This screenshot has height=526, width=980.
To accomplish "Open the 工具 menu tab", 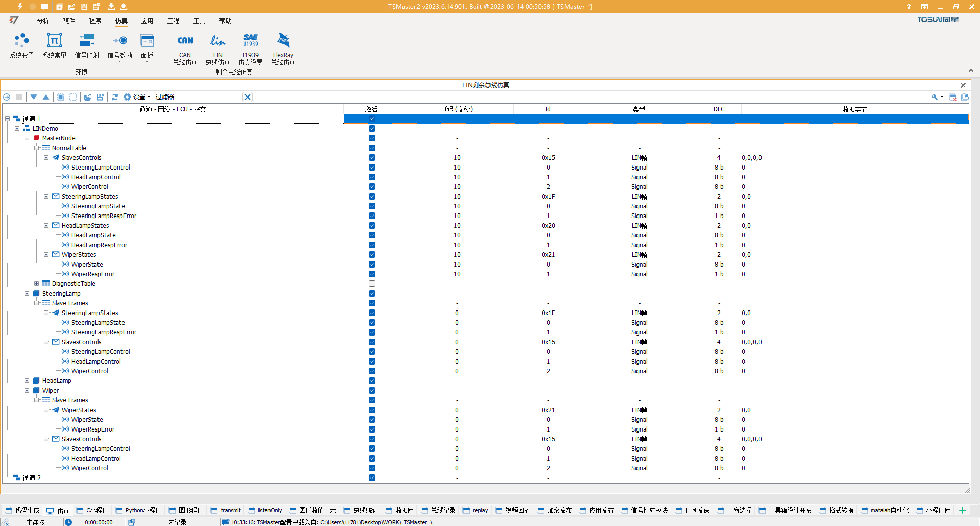I will click(x=199, y=21).
